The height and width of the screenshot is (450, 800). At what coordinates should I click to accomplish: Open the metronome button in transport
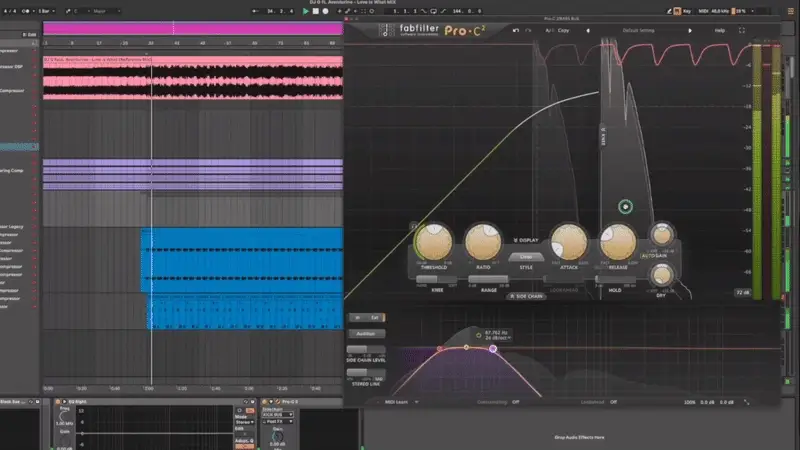pos(25,11)
